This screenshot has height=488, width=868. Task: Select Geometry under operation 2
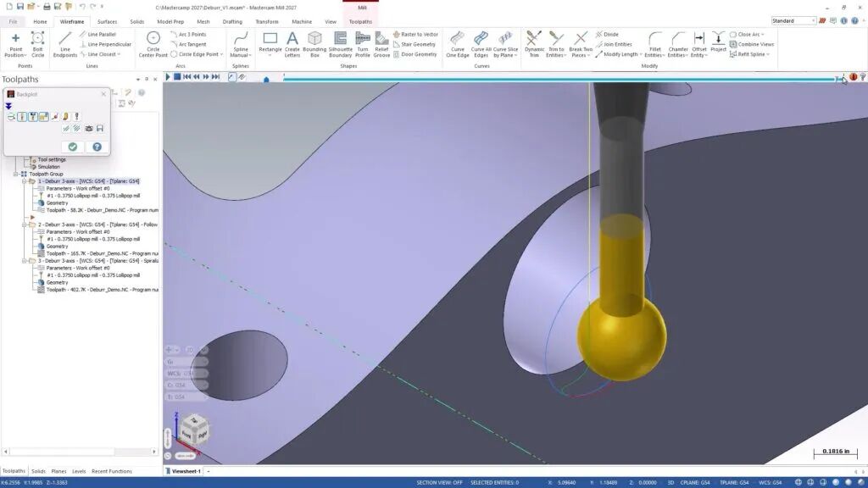point(57,247)
